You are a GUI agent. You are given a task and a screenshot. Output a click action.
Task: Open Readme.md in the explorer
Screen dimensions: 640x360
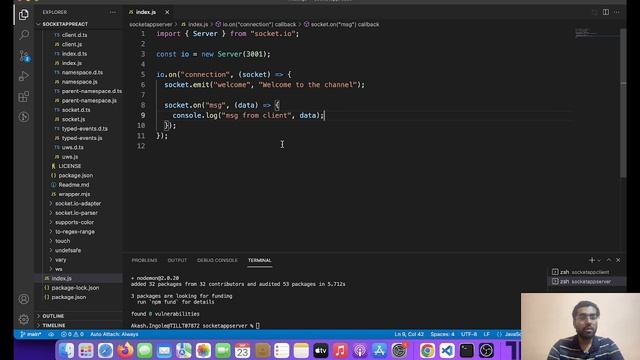pyautogui.click(x=74, y=184)
